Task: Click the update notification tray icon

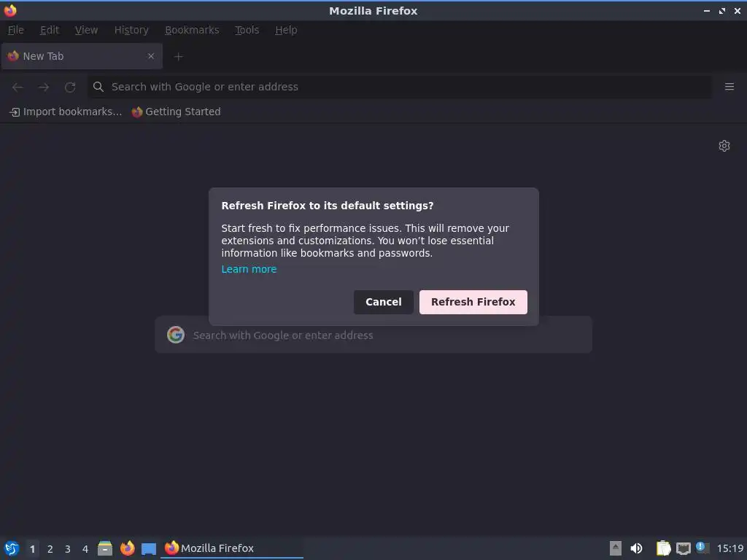Action: 703,548
